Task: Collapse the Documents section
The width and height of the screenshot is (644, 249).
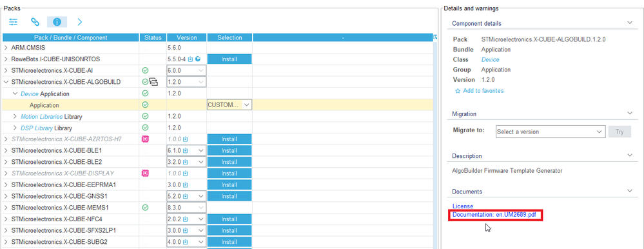Action: click(x=630, y=191)
